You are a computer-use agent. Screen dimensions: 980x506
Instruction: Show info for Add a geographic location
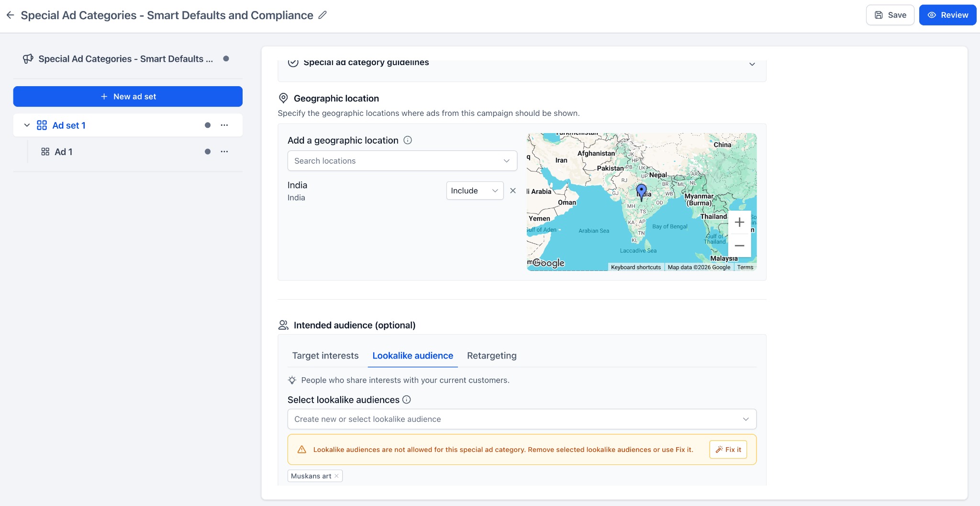pos(408,140)
